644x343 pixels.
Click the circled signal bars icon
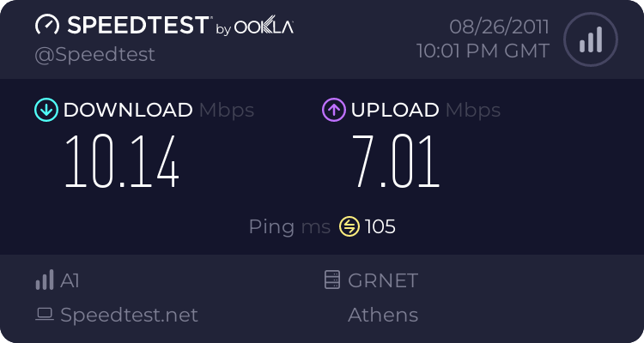[x=589, y=39]
